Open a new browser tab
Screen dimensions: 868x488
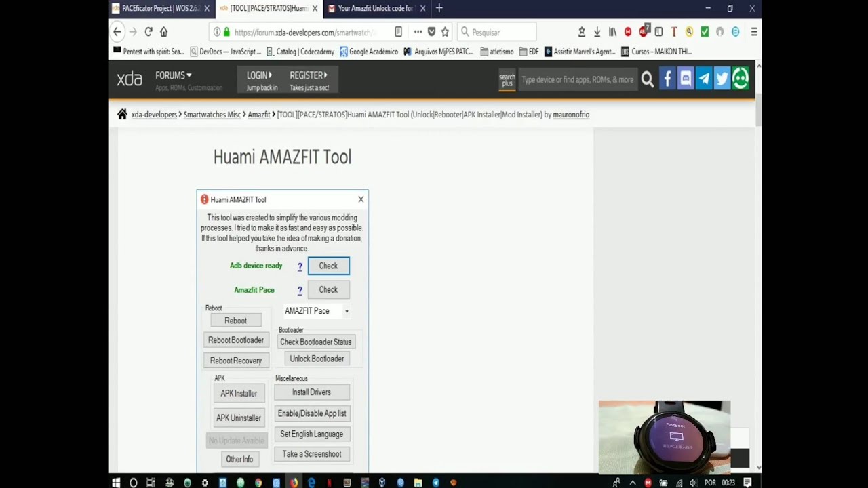pyautogui.click(x=439, y=8)
